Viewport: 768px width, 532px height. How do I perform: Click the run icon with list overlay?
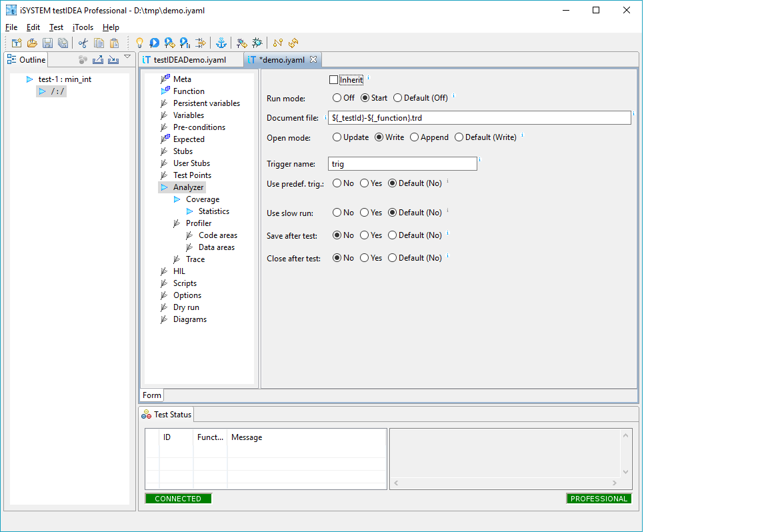pos(185,43)
